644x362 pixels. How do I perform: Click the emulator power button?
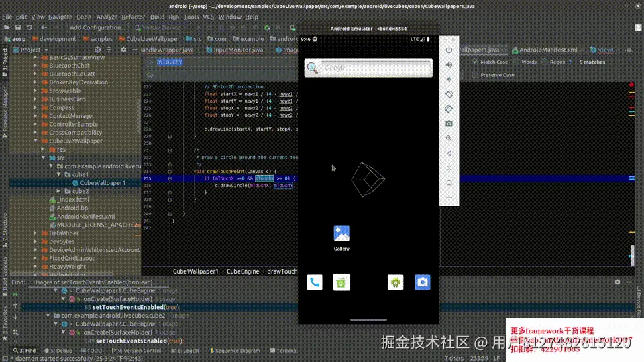(449, 50)
